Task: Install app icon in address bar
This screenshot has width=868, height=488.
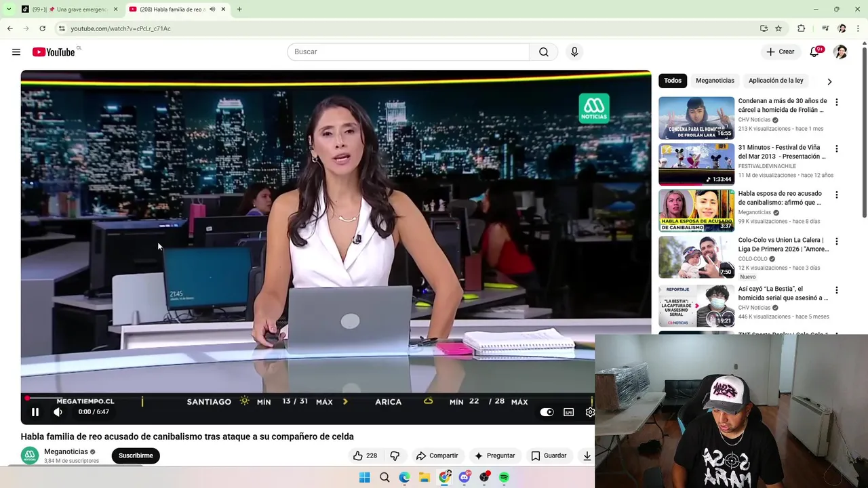Action: coord(764,28)
